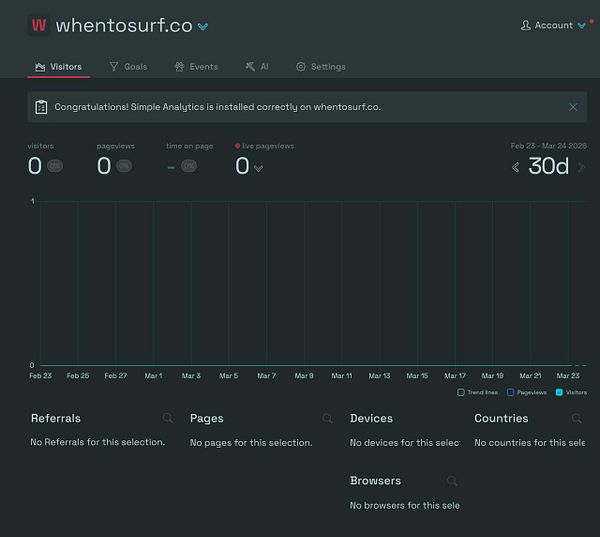Click the clipboard icon in the Congratulations banner

tap(41, 107)
